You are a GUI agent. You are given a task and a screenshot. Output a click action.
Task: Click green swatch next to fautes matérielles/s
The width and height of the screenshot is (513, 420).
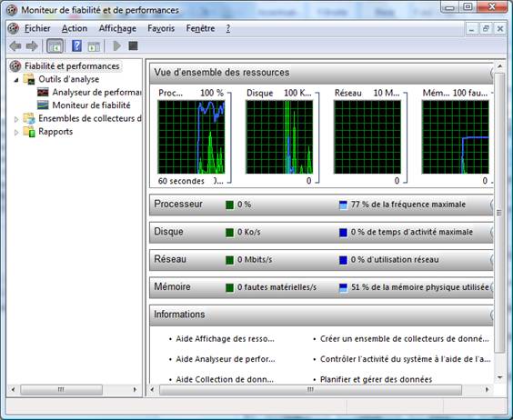(x=230, y=287)
